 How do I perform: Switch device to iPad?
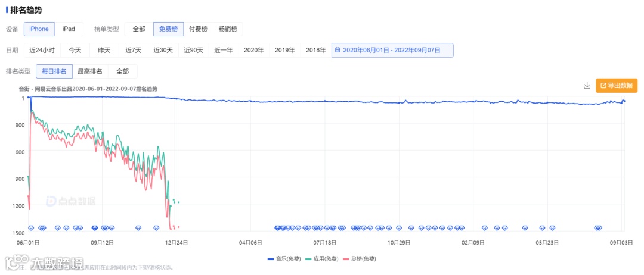69,29
